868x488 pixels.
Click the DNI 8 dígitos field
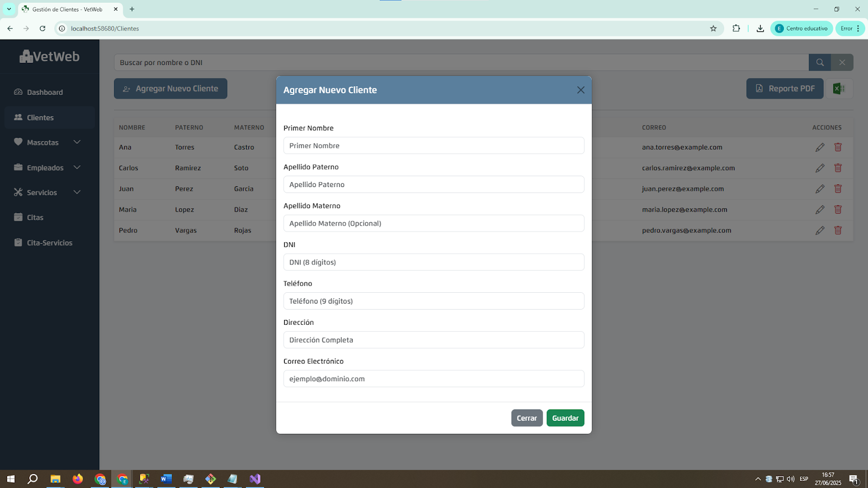433,262
